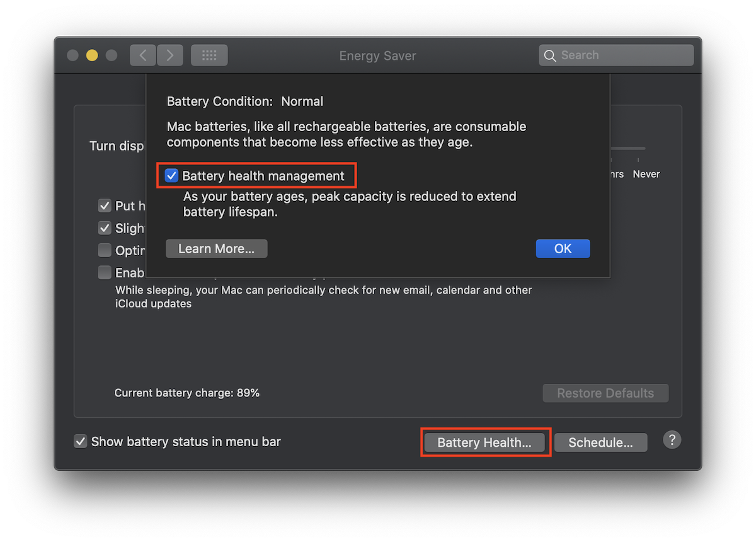This screenshot has height=542, width=756.
Task: Click the magnifying glass in the search bar
Action: pyautogui.click(x=549, y=55)
